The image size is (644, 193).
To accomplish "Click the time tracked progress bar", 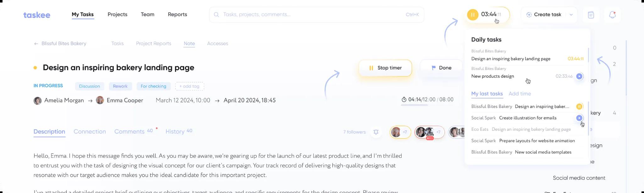I will click(x=414, y=105).
